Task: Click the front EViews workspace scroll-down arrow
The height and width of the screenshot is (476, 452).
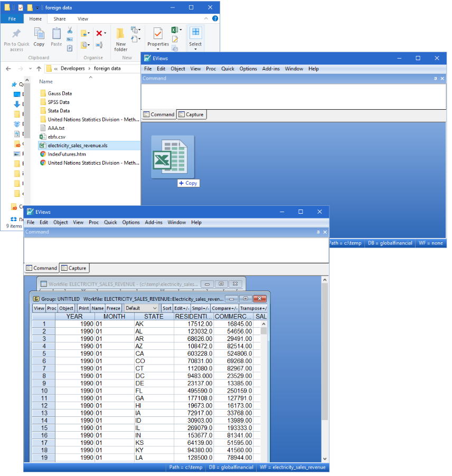Action: tap(325, 459)
